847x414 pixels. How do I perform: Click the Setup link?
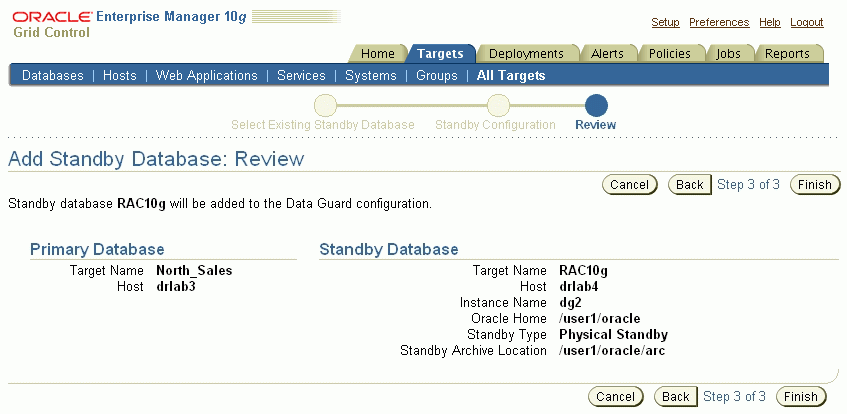665,22
